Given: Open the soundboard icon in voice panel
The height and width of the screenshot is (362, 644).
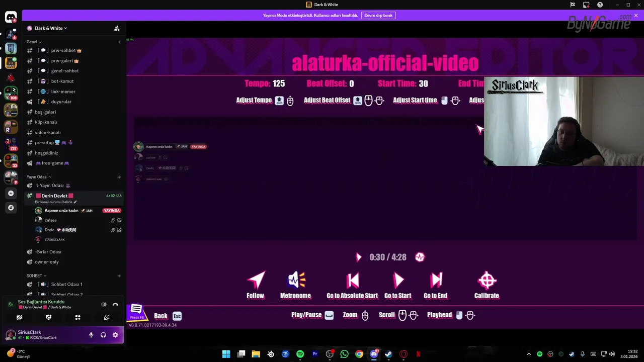Looking at the screenshot, I should (x=107, y=317).
